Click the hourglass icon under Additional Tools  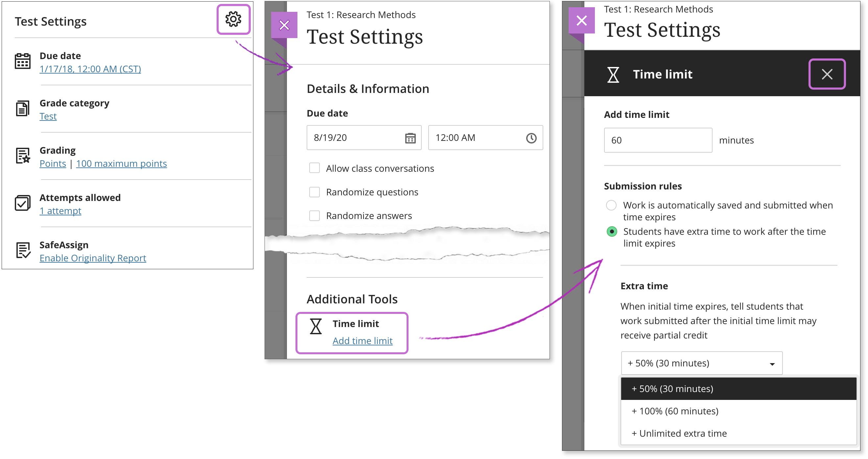tap(316, 326)
